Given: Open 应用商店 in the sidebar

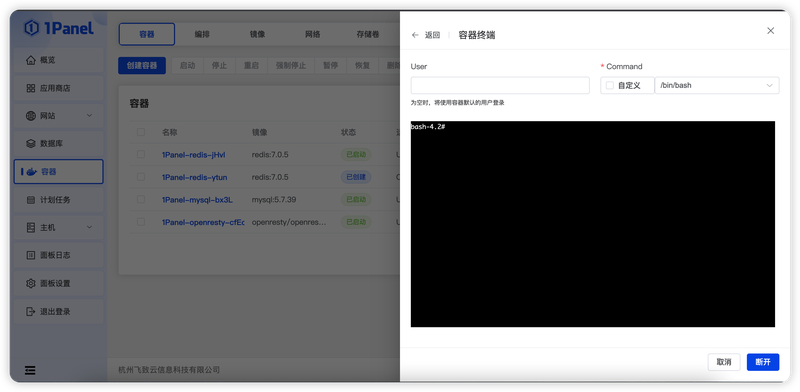Looking at the screenshot, I should (59, 88).
